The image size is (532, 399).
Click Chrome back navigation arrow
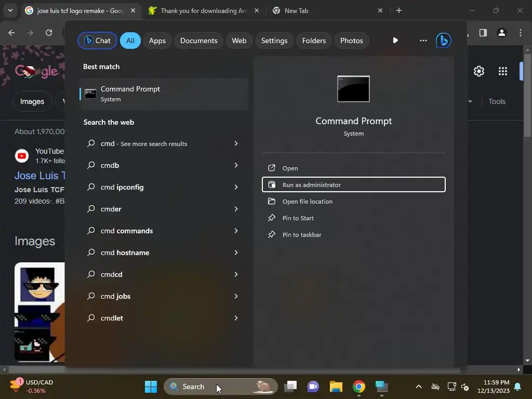pyautogui.click(x=11, y=33)
